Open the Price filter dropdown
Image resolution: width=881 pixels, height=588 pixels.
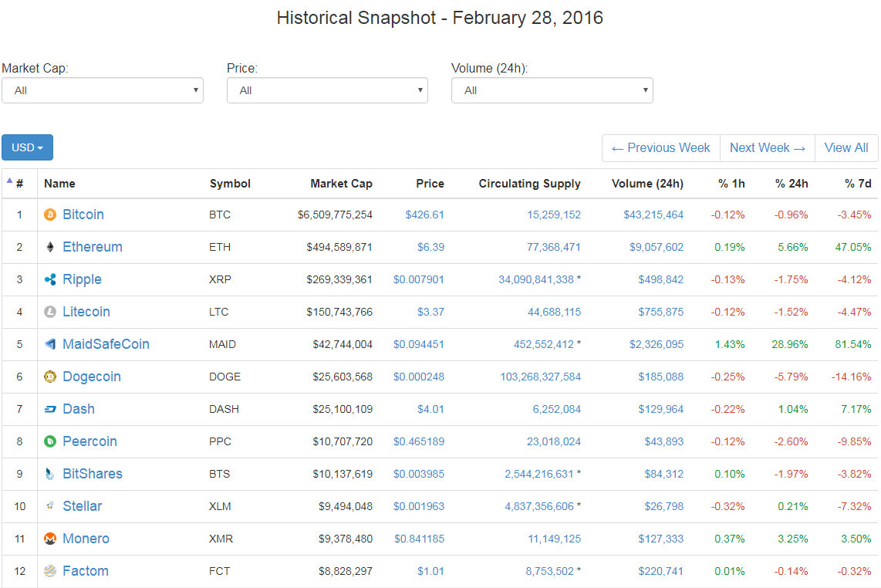pyautogui.click(x=327, y=90)
